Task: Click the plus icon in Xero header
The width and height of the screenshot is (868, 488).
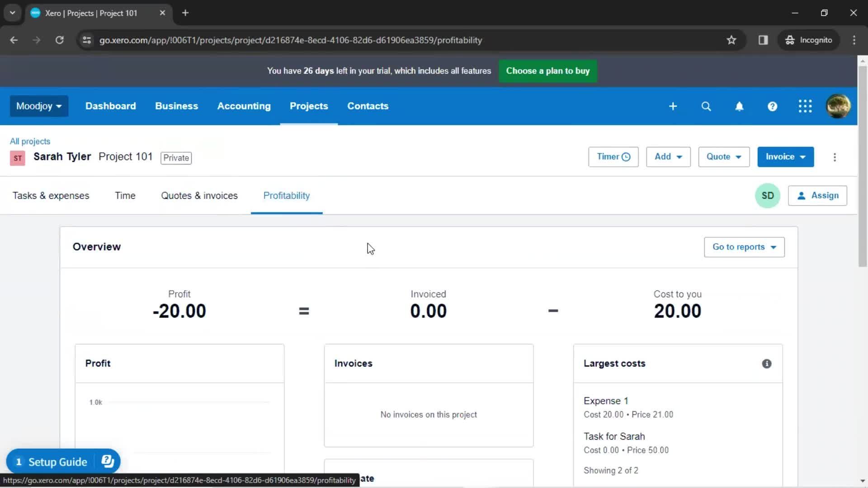Action: coord(673,106)
